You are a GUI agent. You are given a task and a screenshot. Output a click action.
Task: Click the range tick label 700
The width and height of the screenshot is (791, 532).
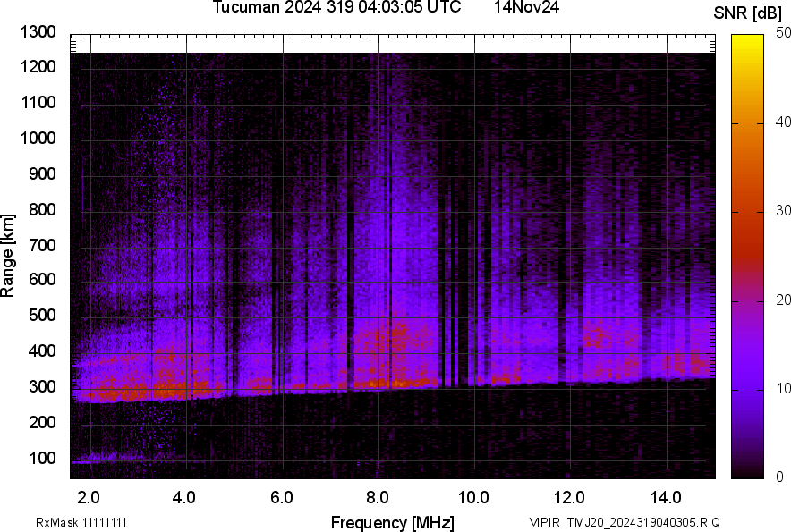coord(42,245)
